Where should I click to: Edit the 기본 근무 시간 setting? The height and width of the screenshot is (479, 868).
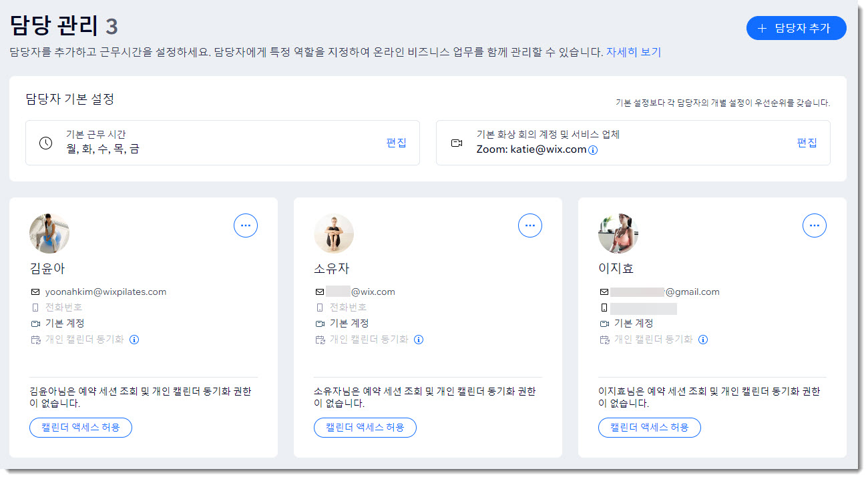coord(396,143)
